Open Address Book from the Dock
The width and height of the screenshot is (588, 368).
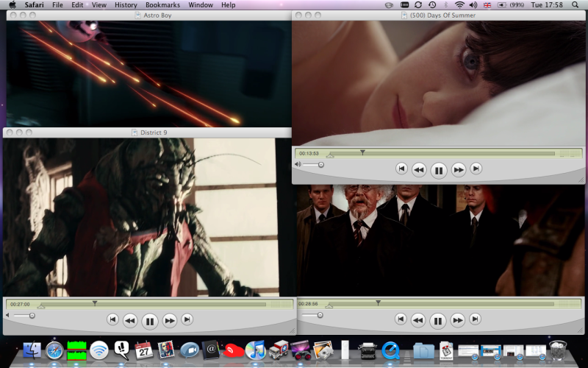pyautogui.click(x=211, y=350)
